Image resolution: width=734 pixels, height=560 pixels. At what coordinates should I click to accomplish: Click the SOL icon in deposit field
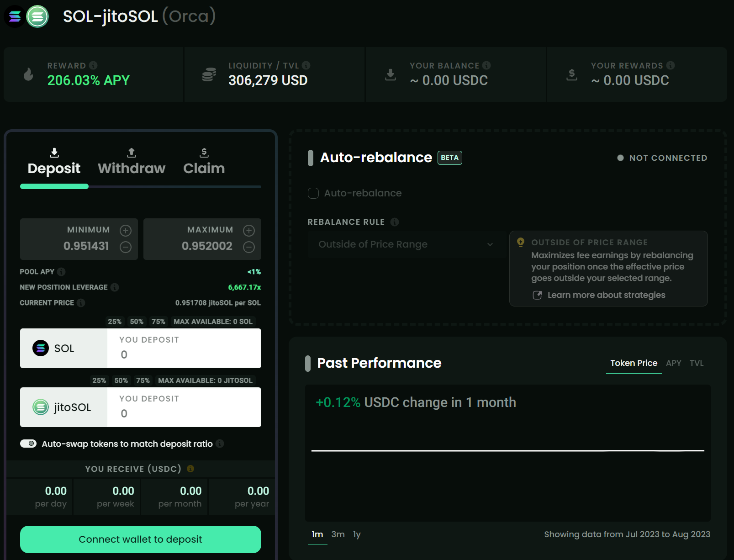41,349
